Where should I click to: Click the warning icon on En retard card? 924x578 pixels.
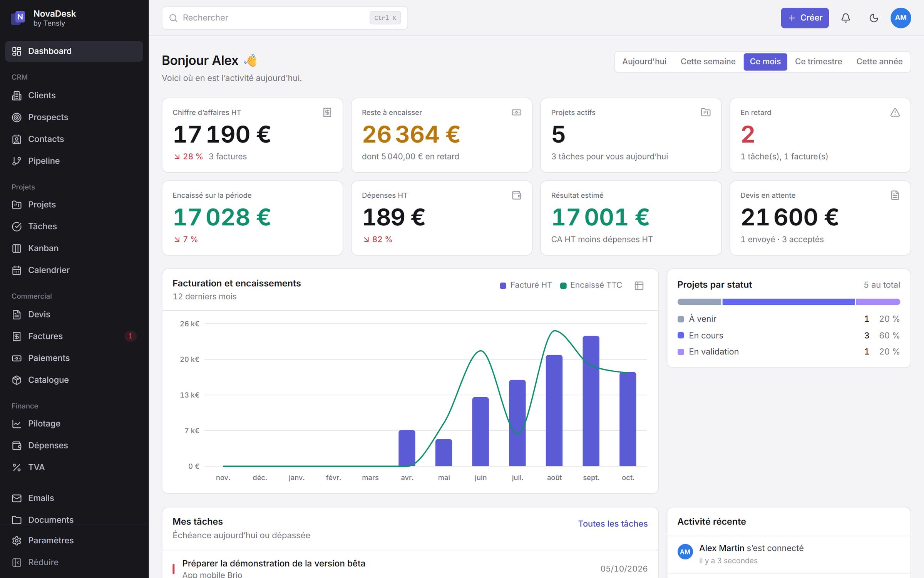(895, 112)
